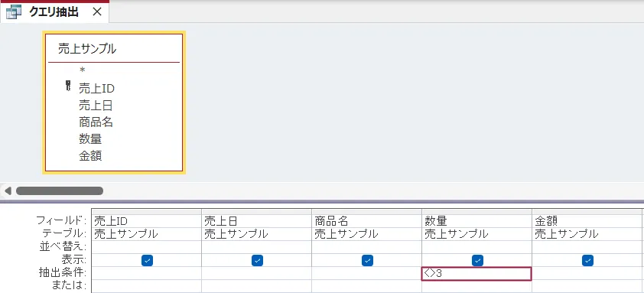Click the 抽出条件 field containing <>3
The width and height of the screenshot is (644, 293).
pos(476,274)
